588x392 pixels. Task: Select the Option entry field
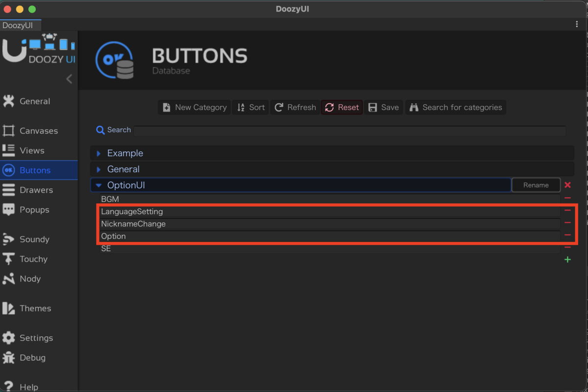tap(330, 236)
